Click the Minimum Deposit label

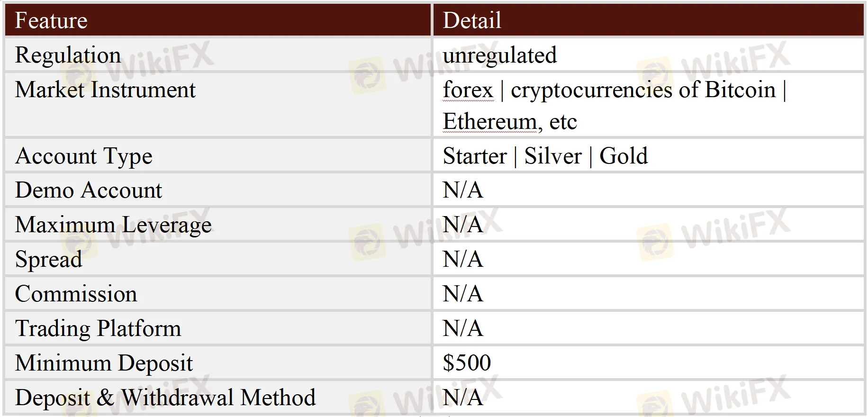tap(104, 363)
